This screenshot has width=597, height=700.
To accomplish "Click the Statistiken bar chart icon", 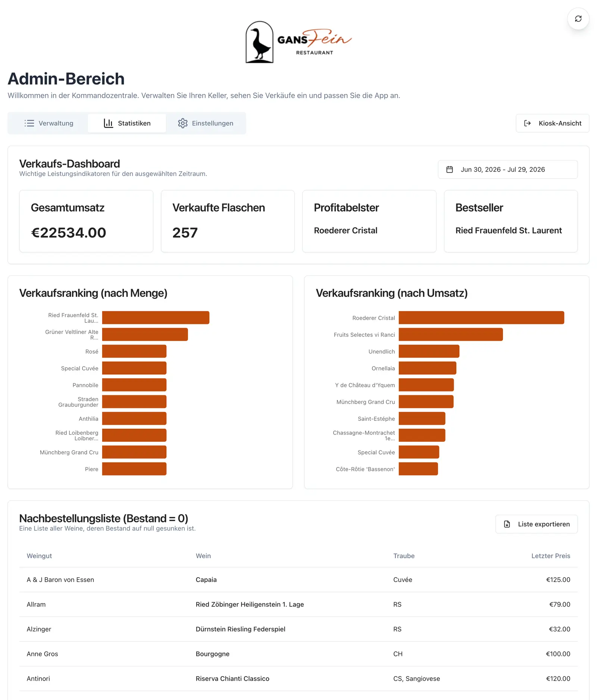I will point(108,123).
